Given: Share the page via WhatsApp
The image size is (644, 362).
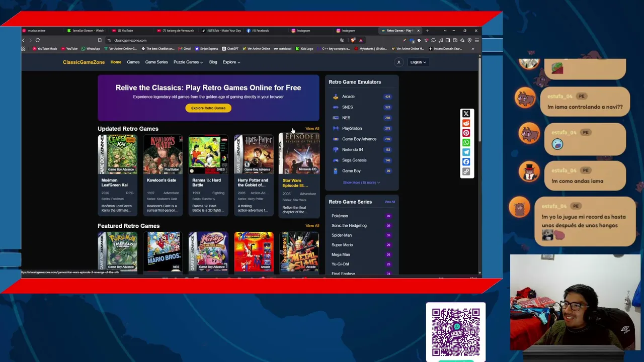Looking at the screenshot, I should point(466,142).
